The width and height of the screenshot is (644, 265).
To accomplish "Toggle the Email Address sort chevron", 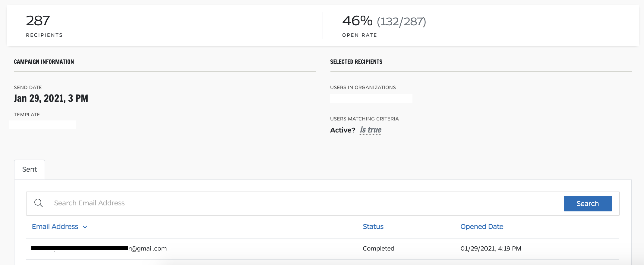I will pos(85,227).
